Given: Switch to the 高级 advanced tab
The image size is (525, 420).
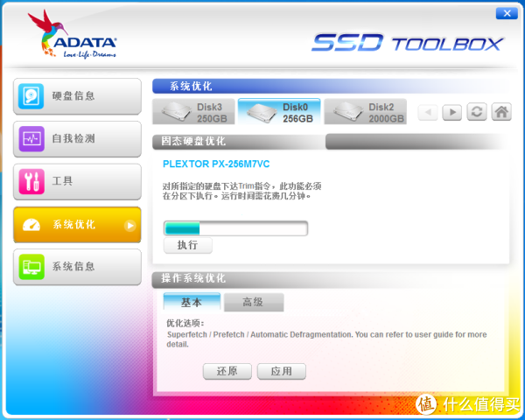Looking at the screenshot, I should tap(254, 302).
